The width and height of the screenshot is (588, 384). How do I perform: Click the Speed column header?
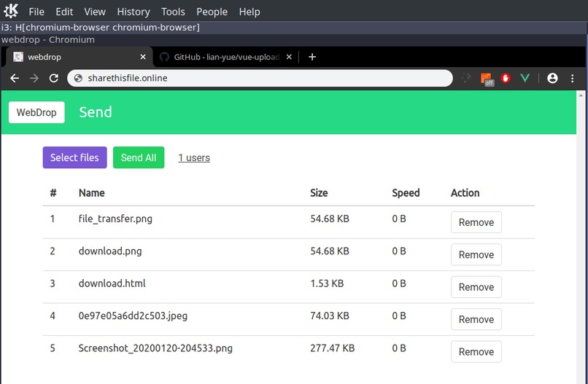(406, 193)
